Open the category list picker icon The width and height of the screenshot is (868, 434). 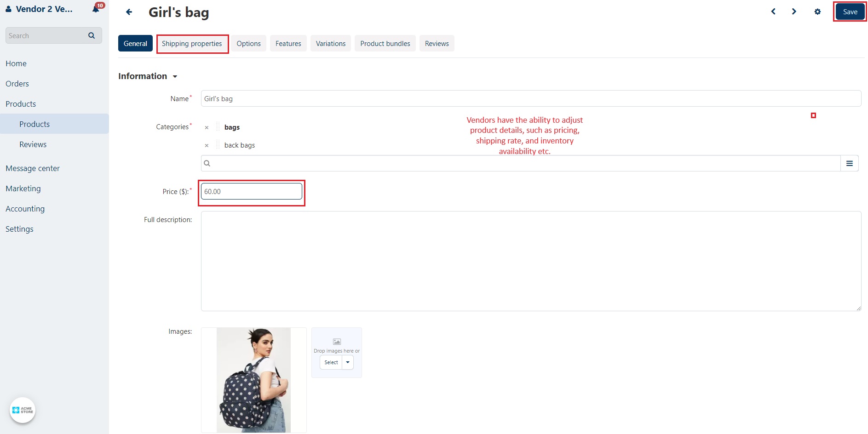(x=850, y=163)
